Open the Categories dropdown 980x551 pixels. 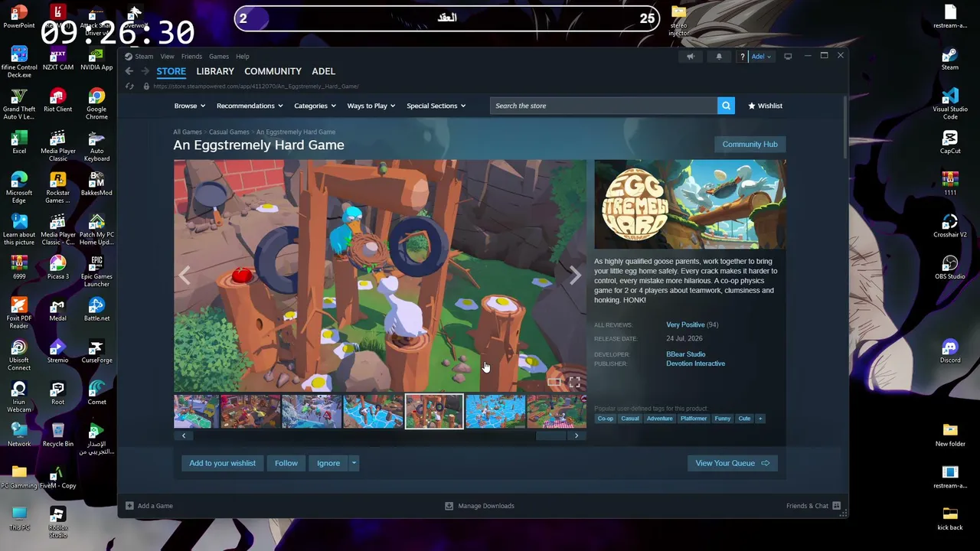click(x=315, y=106)
